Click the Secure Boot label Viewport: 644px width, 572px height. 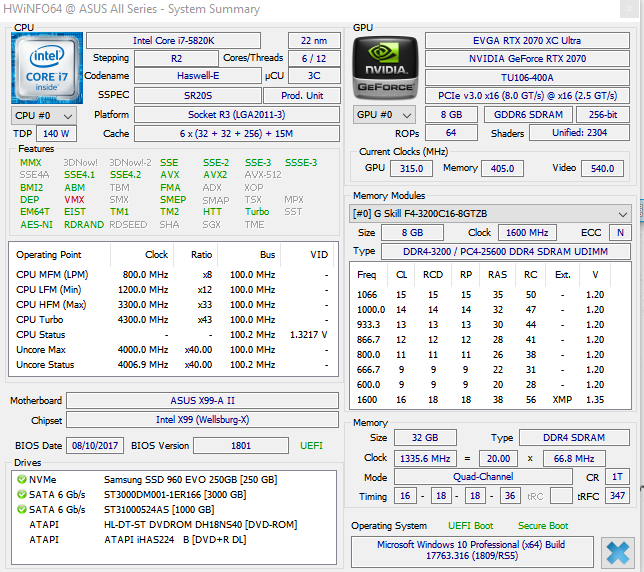[x=543, y=526]
